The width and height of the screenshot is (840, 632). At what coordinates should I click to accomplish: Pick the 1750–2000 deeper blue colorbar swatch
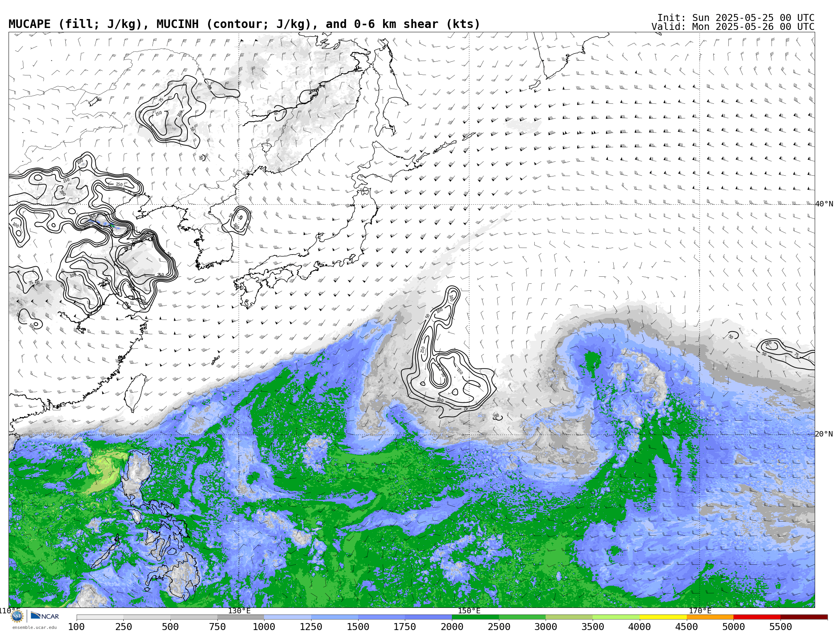(429, 617)
